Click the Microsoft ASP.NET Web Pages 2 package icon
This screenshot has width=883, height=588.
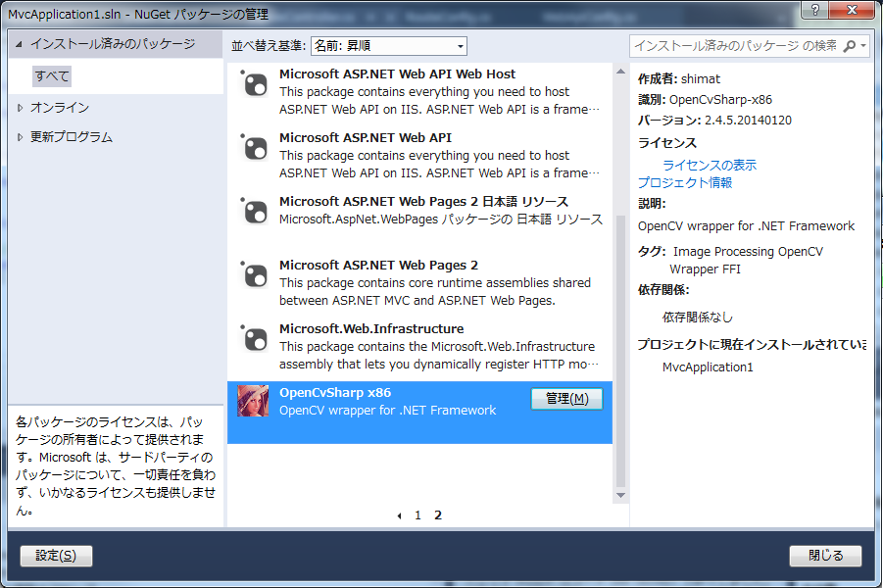(254, 275)
